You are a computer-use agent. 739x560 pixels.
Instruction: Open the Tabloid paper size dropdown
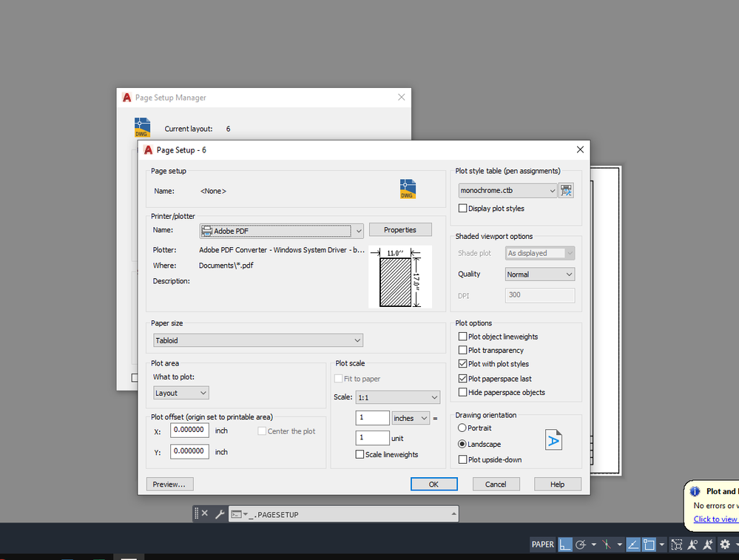(258, 340)
